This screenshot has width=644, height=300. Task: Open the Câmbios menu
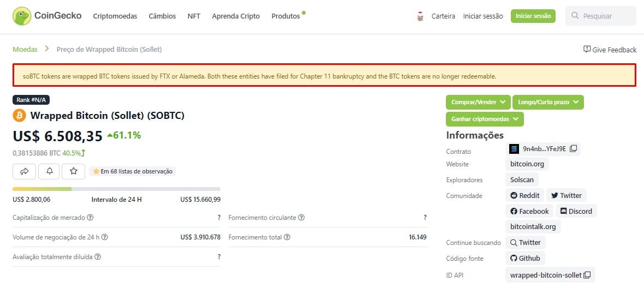162,16
